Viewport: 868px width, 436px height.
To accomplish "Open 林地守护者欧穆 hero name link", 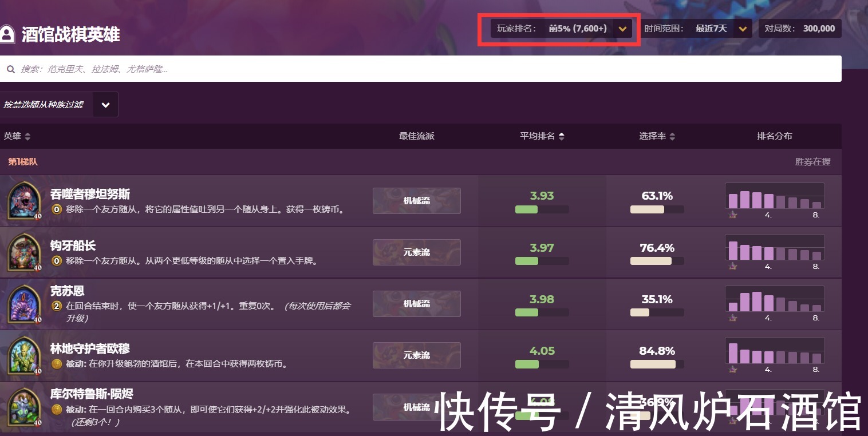I will coord(90,348).
